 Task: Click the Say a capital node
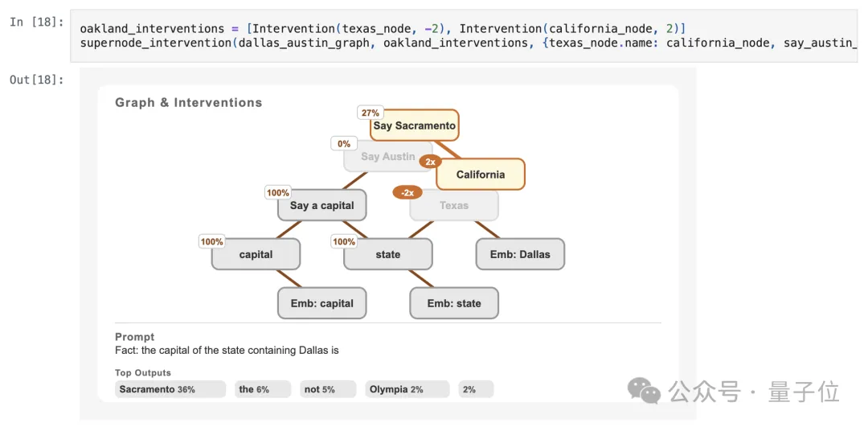tap(321, 205)
